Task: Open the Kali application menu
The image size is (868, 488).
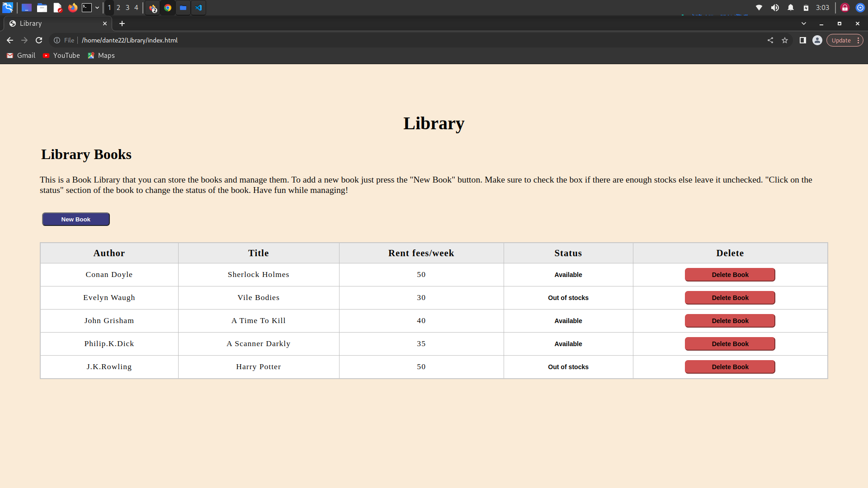Action: point(8,8)
